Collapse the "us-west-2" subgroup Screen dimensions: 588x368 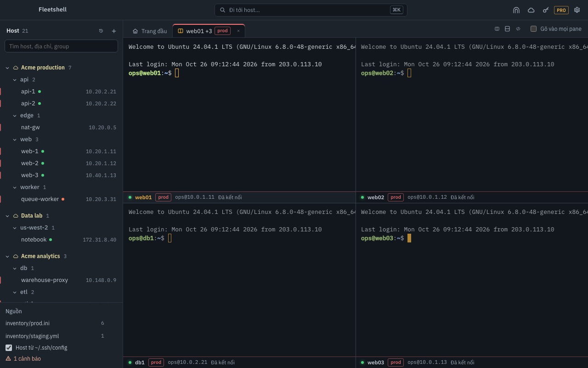pyautogui.click(x=15, y=228)
